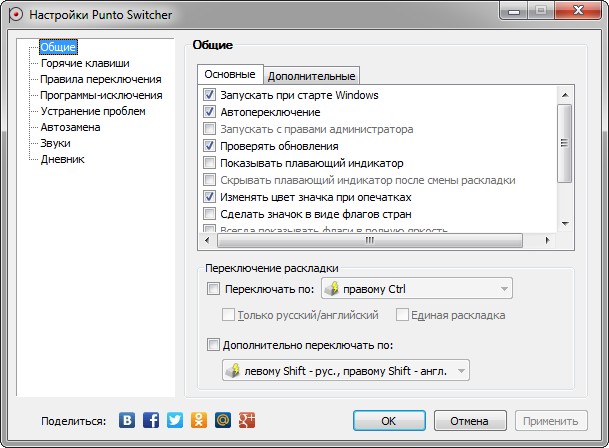The height and width of the screenshot is (448, 609).
Task: Switch to the 'Основные' tab
Action: coord(230,74)
